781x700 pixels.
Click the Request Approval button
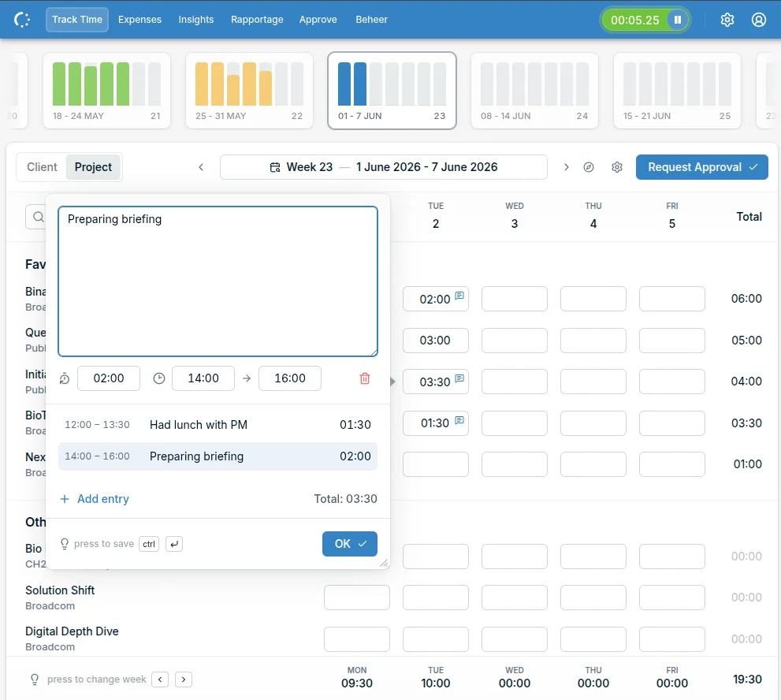pyautogui.click(x=702, y=167)
